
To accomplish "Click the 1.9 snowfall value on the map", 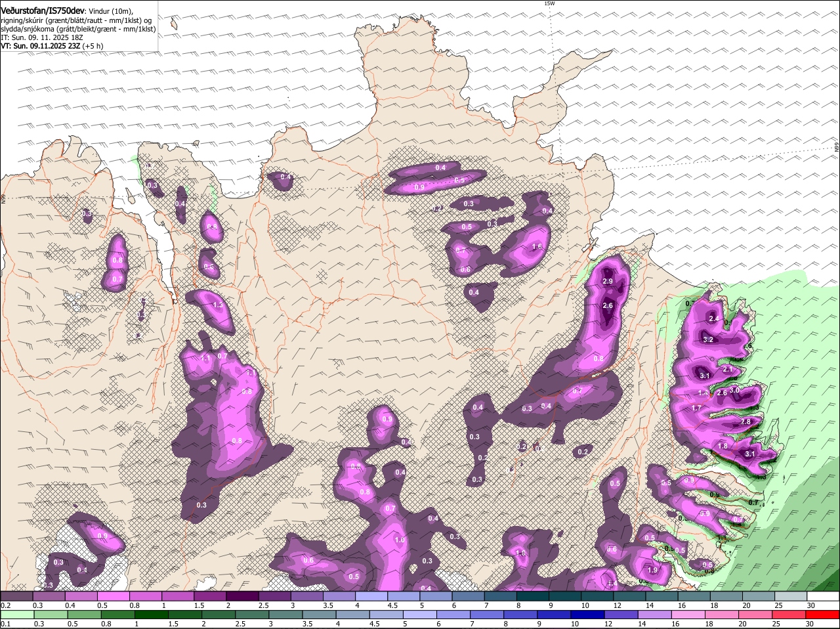I will pos(652,570).
